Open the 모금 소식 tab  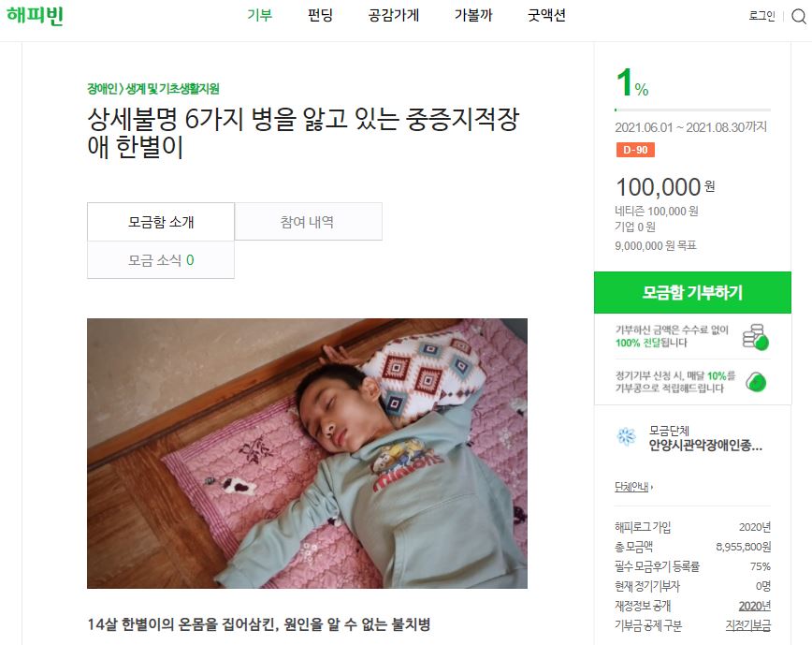click(161, 260)
